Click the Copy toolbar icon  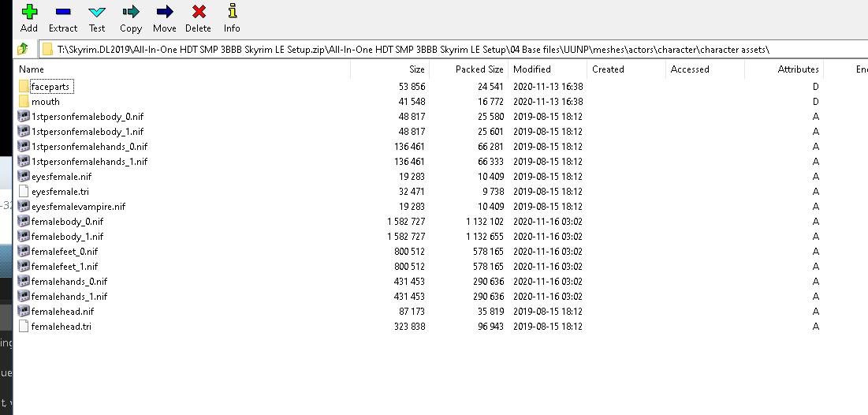131,12
